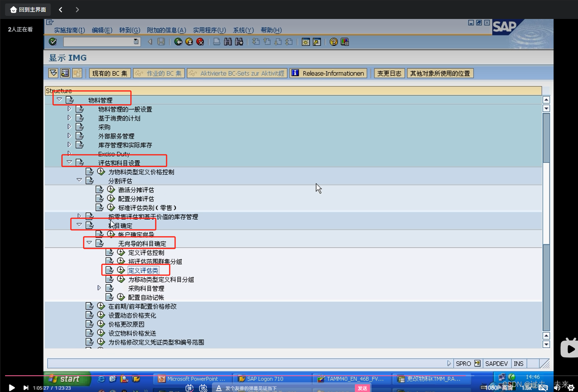Open the 系统(Y) menu
This screenshot has height=392, width=578.
[243, 30]
